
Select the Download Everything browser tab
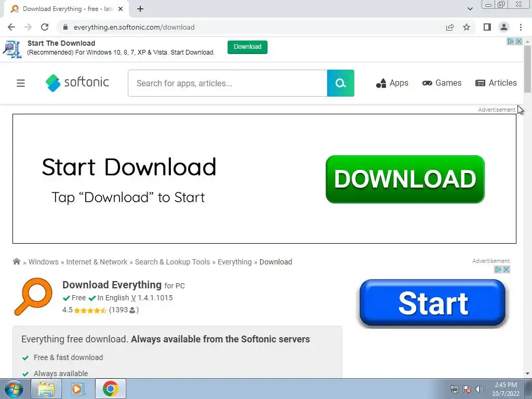coord(66,9)
